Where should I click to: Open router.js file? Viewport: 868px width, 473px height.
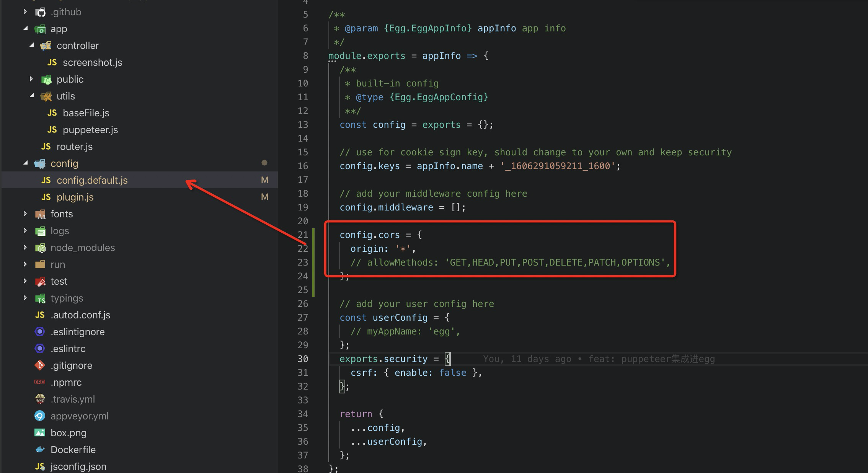point(75,147)
